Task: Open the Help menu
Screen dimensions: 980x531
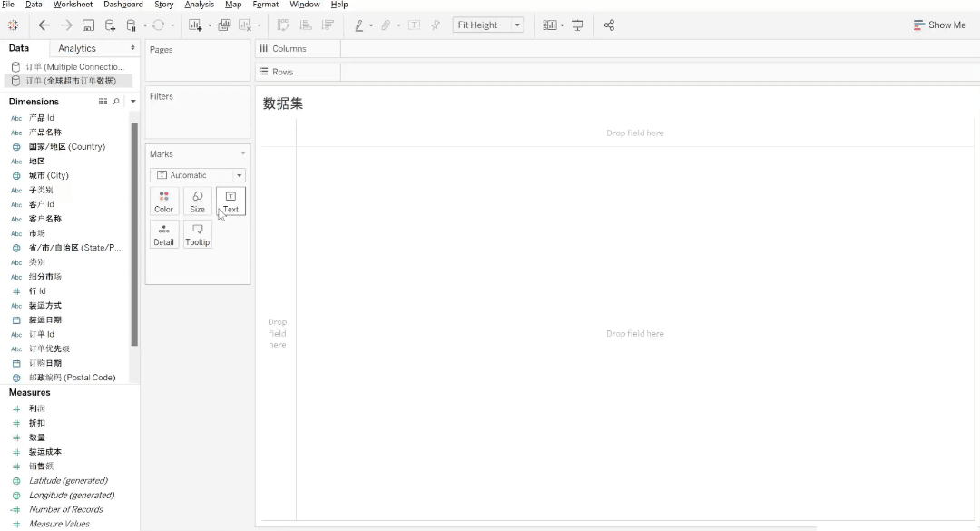Action: (339, 5)
